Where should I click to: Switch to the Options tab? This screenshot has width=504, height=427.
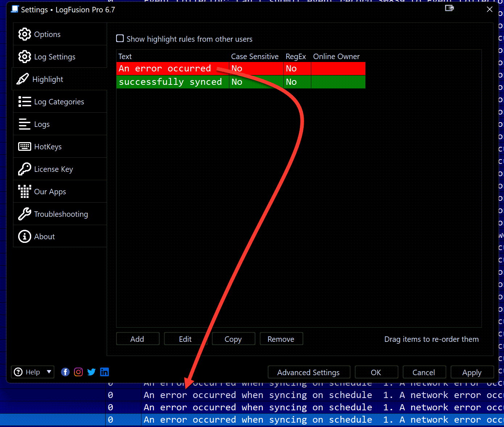click(47, 34)
